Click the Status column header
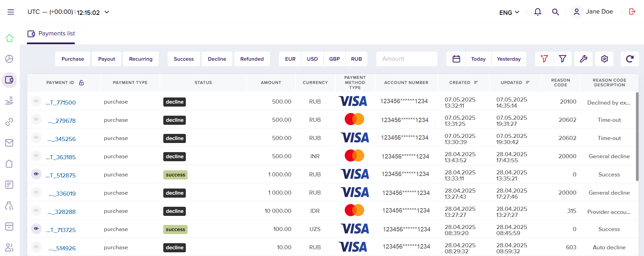Screen dimensions: 644x256 [x=203, y=83]
